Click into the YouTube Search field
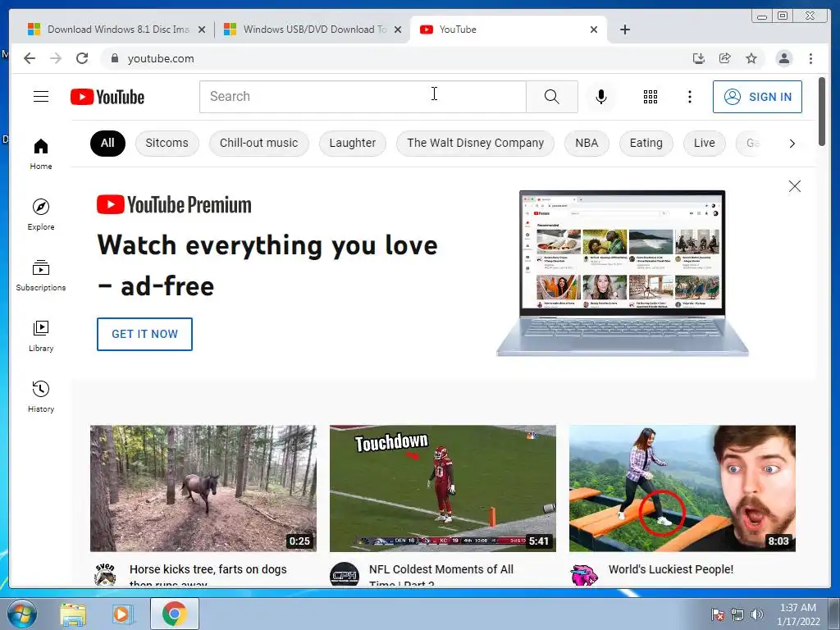The image size is (840, 630). coord(363,97)
